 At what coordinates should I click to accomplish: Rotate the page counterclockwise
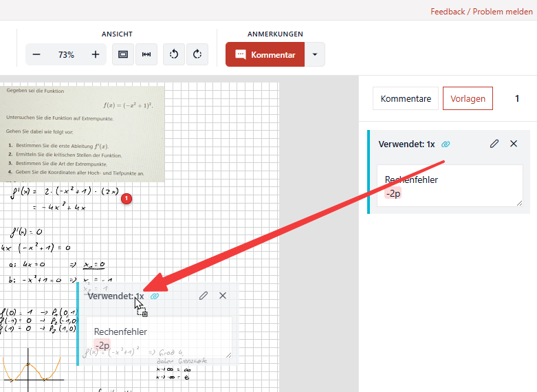(174, 54)
